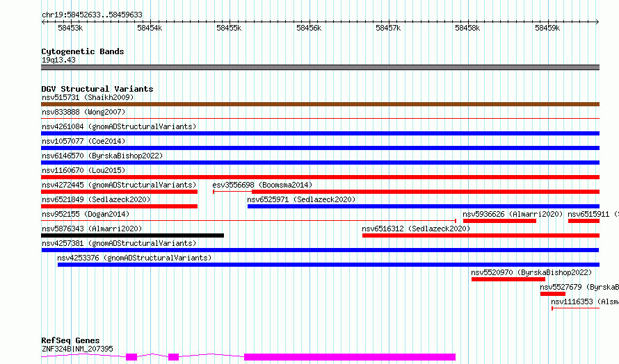This screenshot has height=364, width=619.
Task: Click the nsv833888 (Wong2007) label
Action: 83,112
